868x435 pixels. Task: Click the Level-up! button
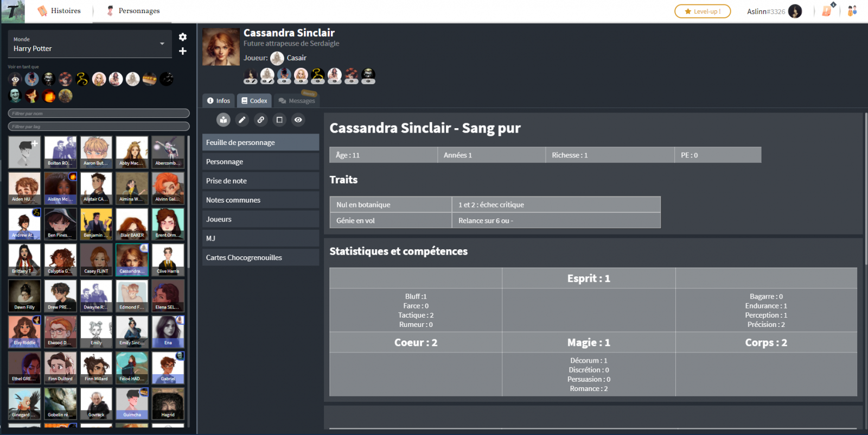click(x=703, y=11)
